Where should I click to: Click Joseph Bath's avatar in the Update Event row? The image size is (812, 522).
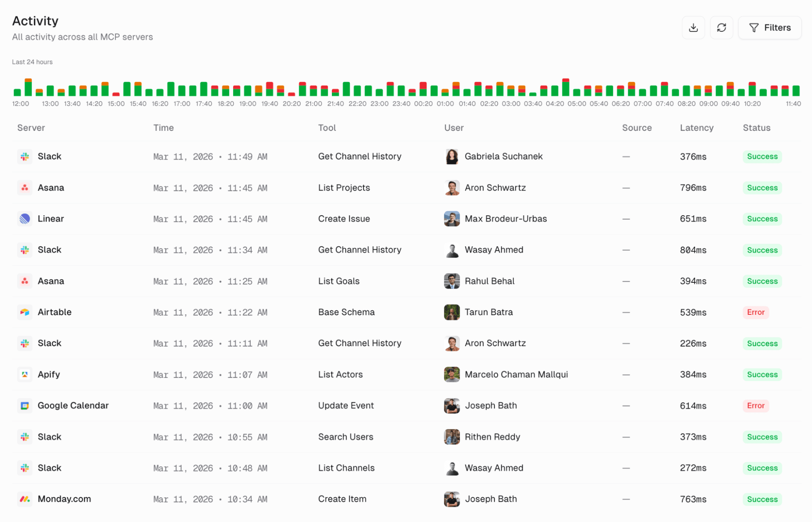452,405
